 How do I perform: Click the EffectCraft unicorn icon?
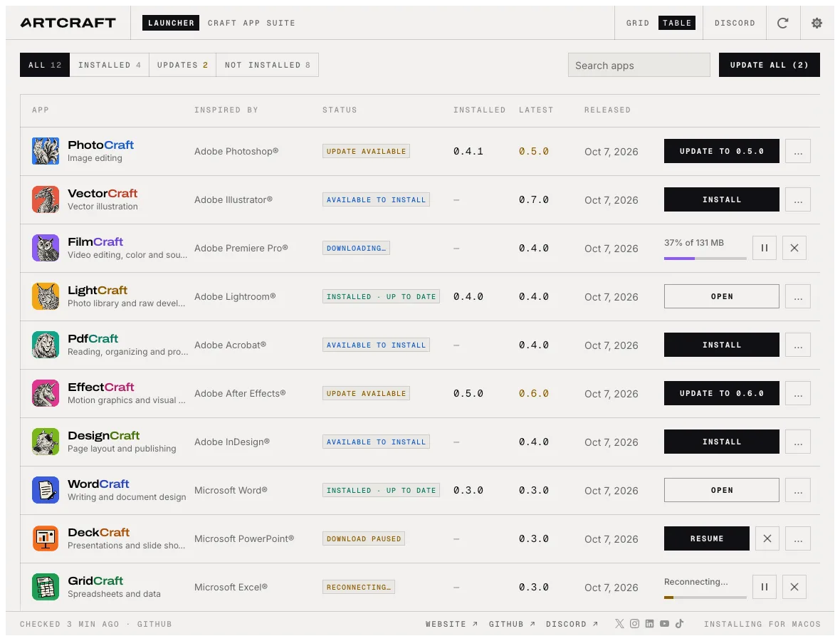coord(45,393)
